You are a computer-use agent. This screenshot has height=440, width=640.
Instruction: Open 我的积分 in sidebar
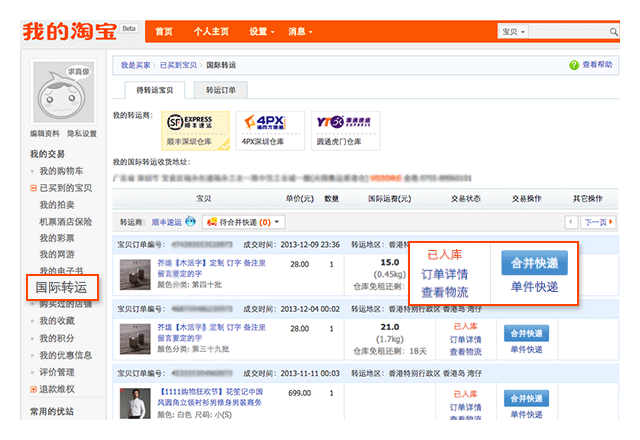click(x=57, y=338)
